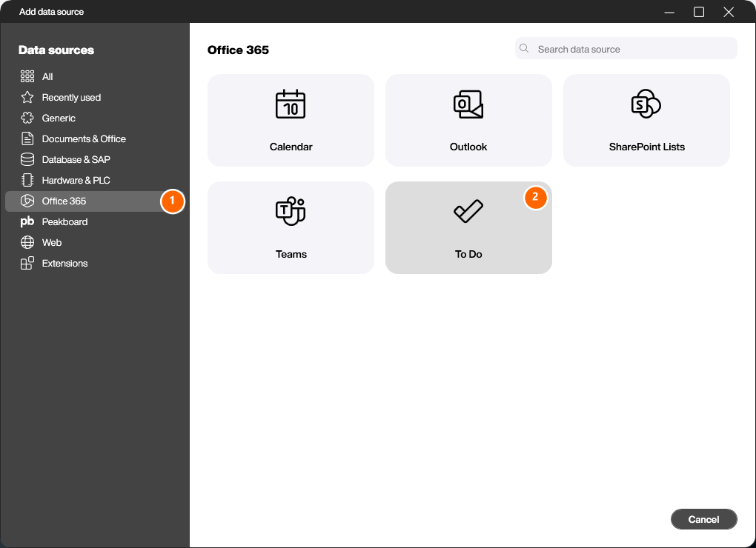756x548 pixels.
Task: Click the search magnifier icon
Action: tap(524, 49)
